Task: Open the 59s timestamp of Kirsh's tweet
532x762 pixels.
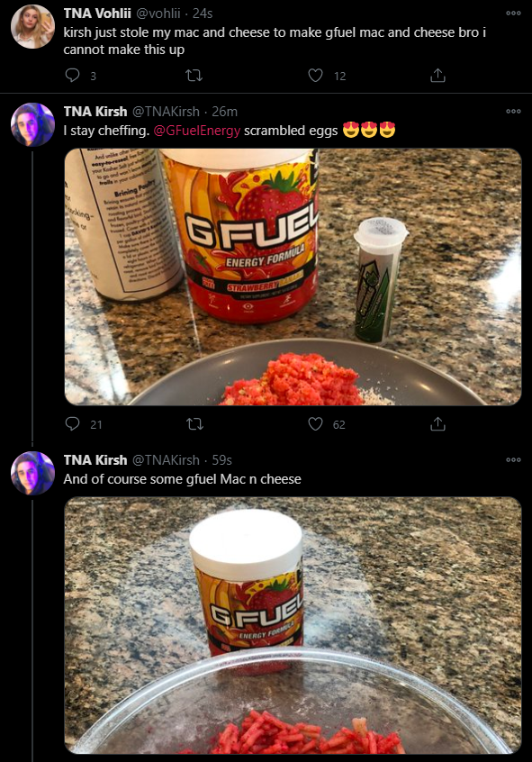Action: (222, 459)
